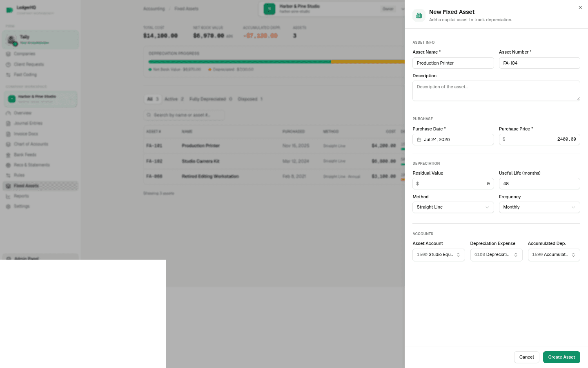Click the Journal Entries sidebar icon

pyautogui.click(x=8, y=123)
